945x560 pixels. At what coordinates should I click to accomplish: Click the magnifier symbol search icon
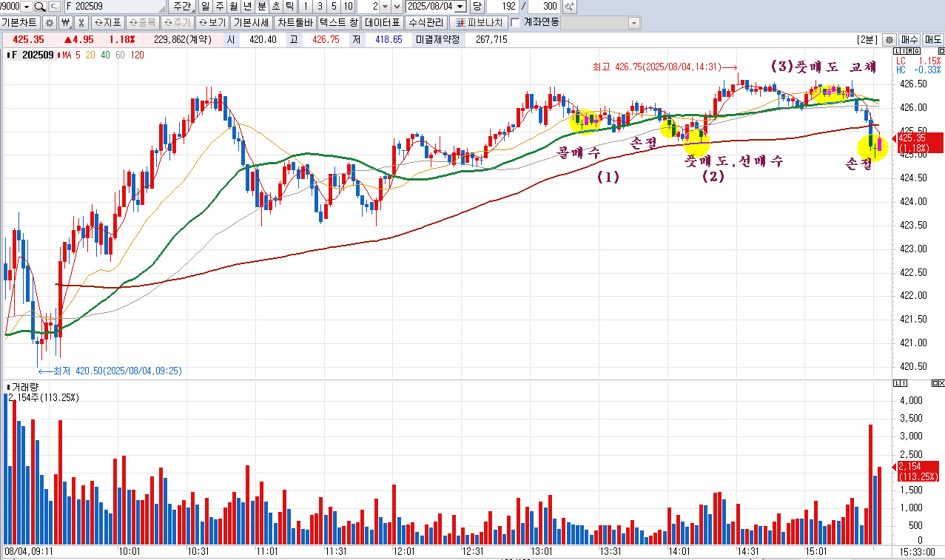[39, 7]
